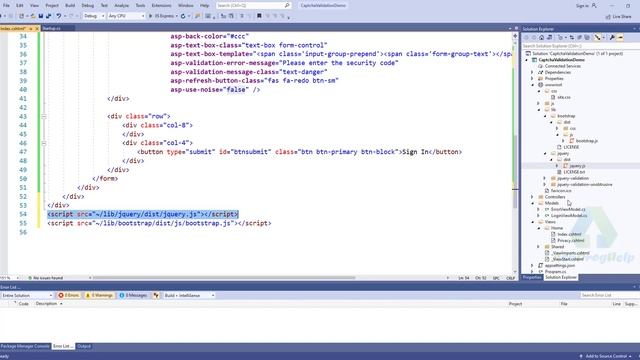The image size is (640, 360).
Task: Toggle the Errors filter in Error List
Action: tap(69, 295)
